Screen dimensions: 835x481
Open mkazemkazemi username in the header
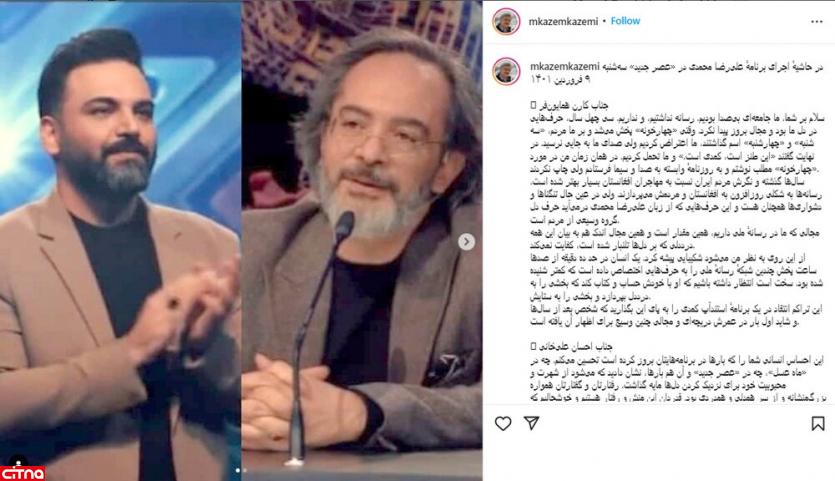tap(563, 21)
